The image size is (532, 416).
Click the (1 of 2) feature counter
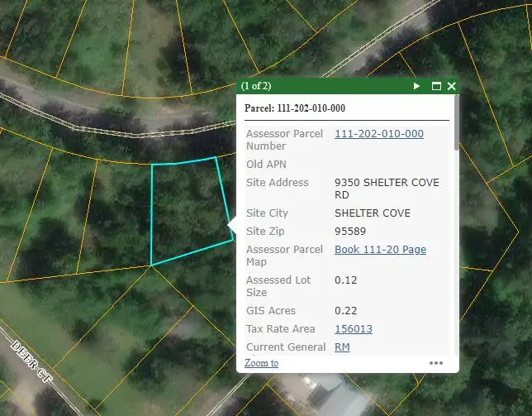click(256, 86)
